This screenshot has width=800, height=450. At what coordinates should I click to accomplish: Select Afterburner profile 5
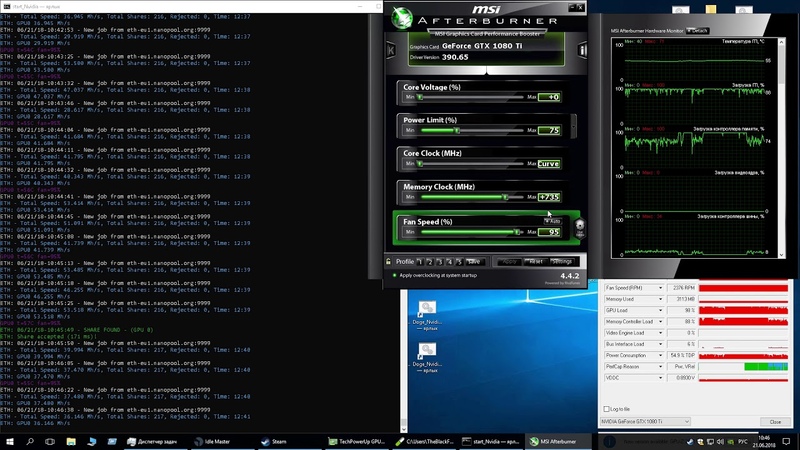[459, 262]
